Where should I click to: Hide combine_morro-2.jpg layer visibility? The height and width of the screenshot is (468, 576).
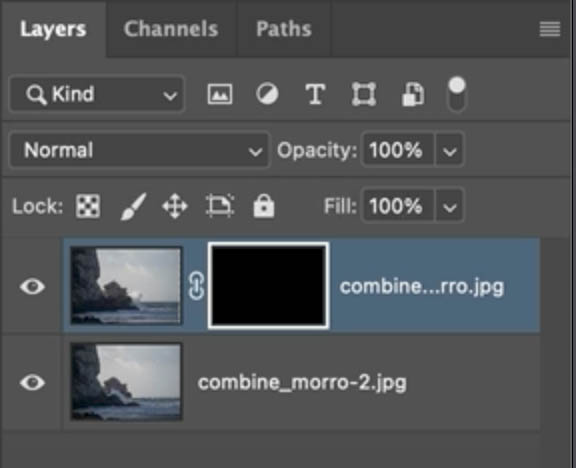point(32,382)
